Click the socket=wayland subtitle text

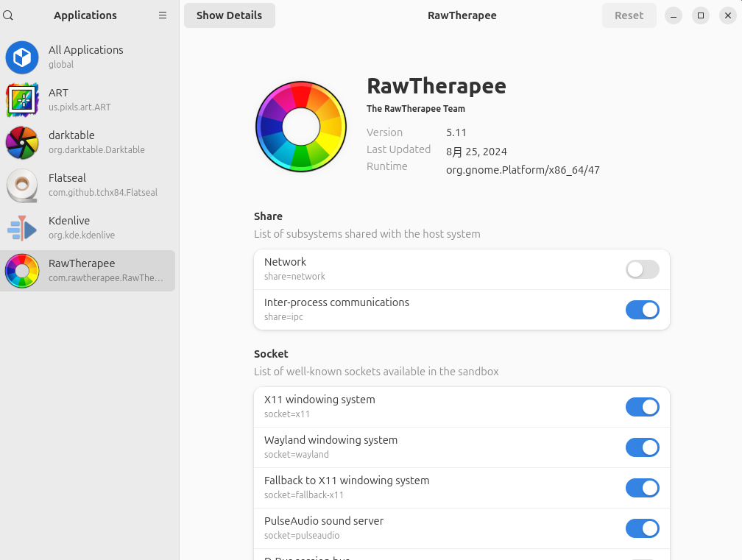(x=296, y=455)
